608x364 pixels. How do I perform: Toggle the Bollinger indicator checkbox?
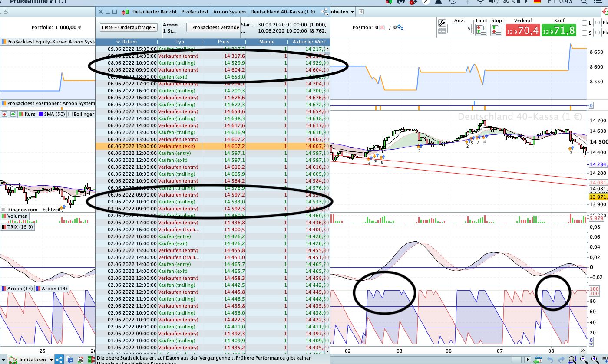pyautogui.click(x=69, y=114)
